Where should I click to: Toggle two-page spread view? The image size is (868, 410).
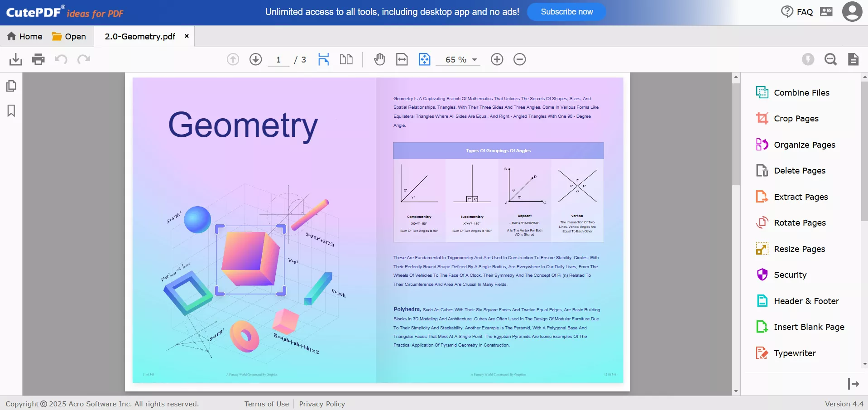(x=346, y=59)
